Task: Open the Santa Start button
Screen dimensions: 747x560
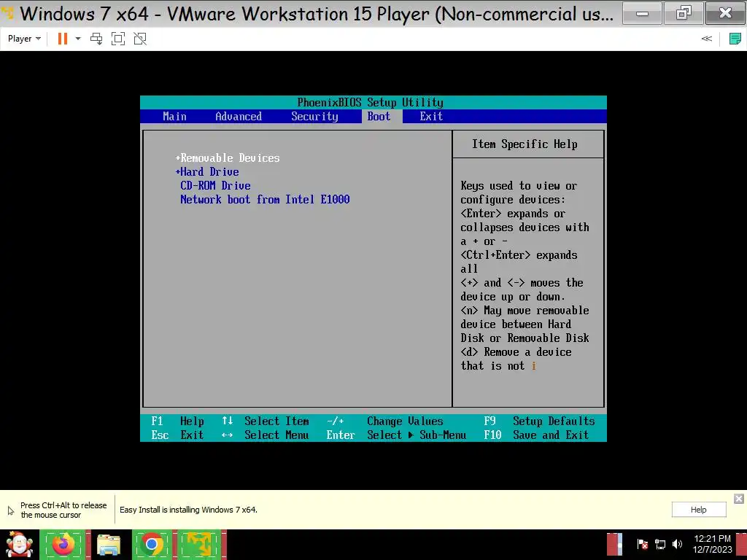Action: [x=18, y=545]
